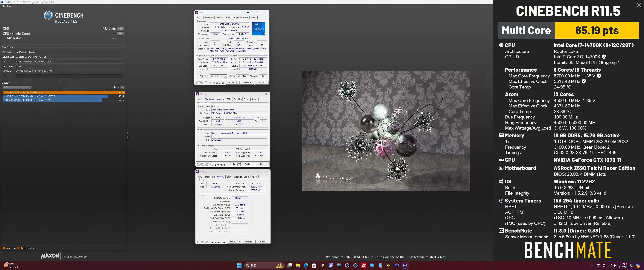Viewport: 644px width, 270px height.
Task: Run the CPU (Single Core) test
Action: [121, 33]
